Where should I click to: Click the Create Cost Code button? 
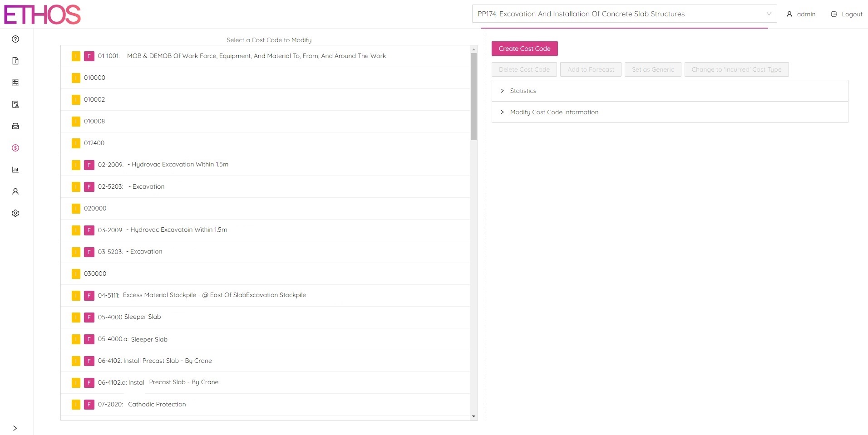[x=524, y=49]
